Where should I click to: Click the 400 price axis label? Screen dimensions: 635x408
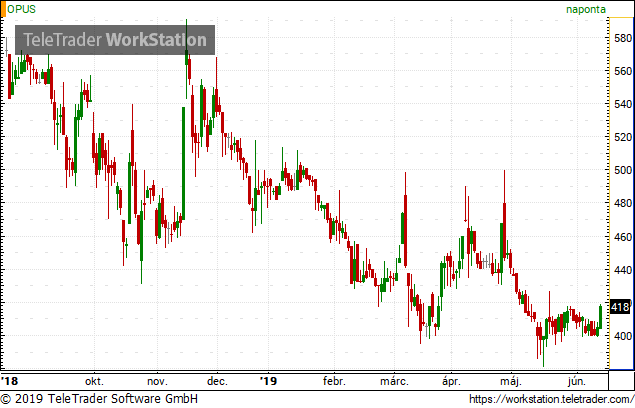pyautogui.click(x=623, y=336)
